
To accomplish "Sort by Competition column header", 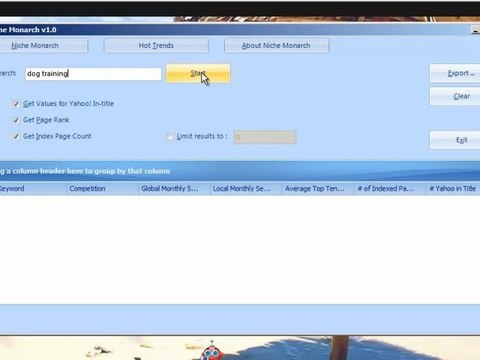I will [102, 189].
